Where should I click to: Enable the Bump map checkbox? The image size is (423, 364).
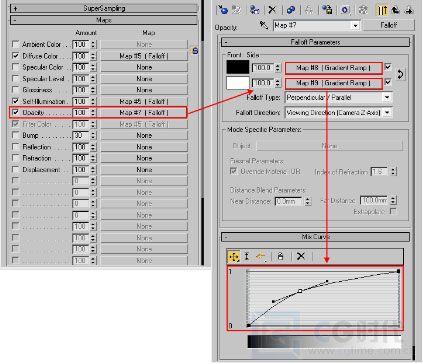tap(15, 135)
